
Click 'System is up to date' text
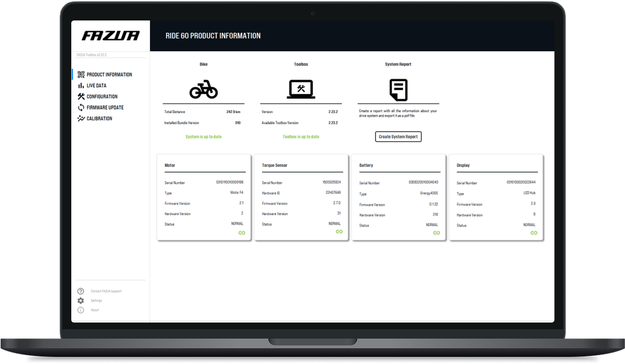pos(203,137)
